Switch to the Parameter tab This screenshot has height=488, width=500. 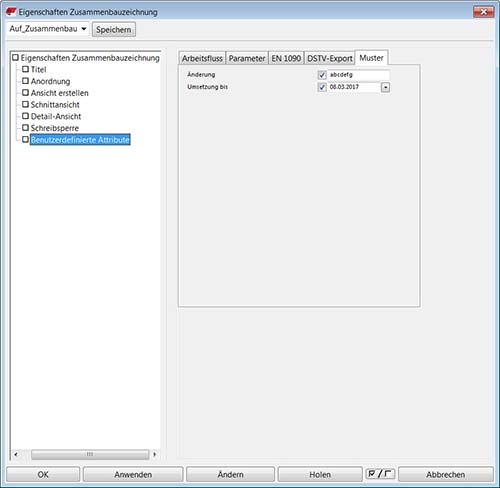pyautogui.click(x=247, y=58)
